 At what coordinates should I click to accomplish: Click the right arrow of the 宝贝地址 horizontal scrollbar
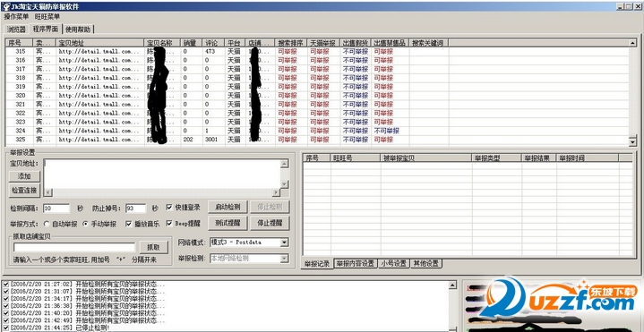pos(277,192)
